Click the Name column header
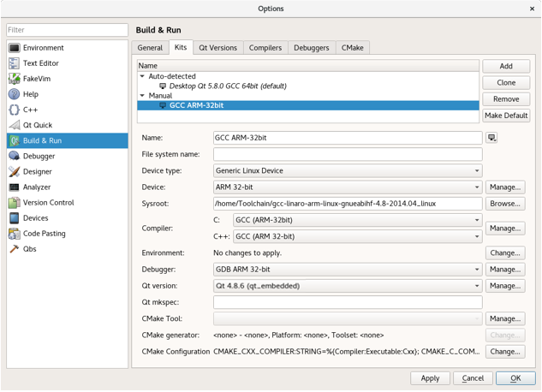This screenshot has height=392, width=542. [308, 66]
